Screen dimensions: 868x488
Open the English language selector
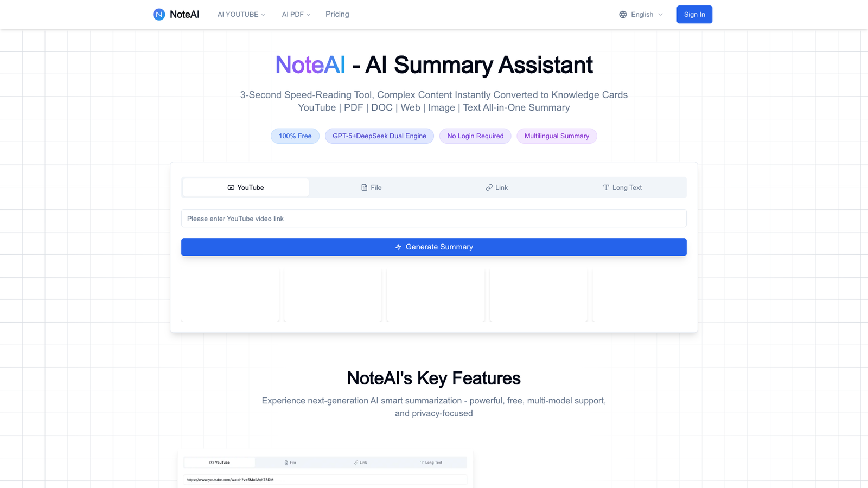[x=642, y=14]
